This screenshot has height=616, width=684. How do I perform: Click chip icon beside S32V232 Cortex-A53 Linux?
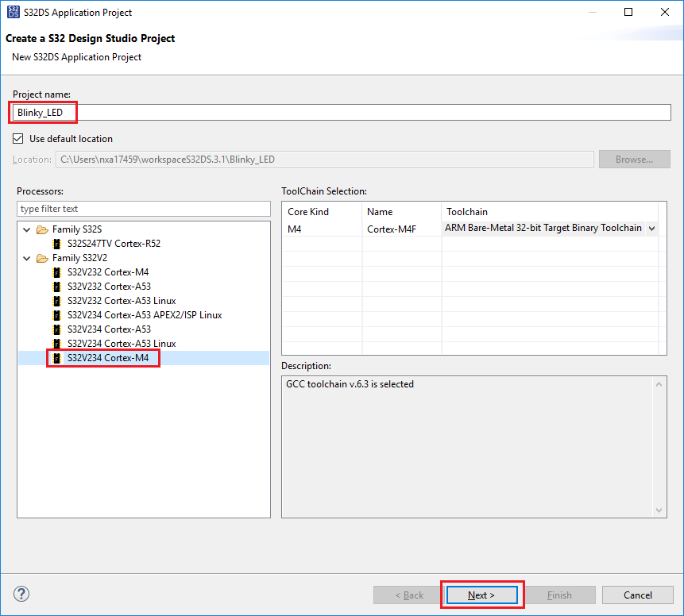coord(56,301)
